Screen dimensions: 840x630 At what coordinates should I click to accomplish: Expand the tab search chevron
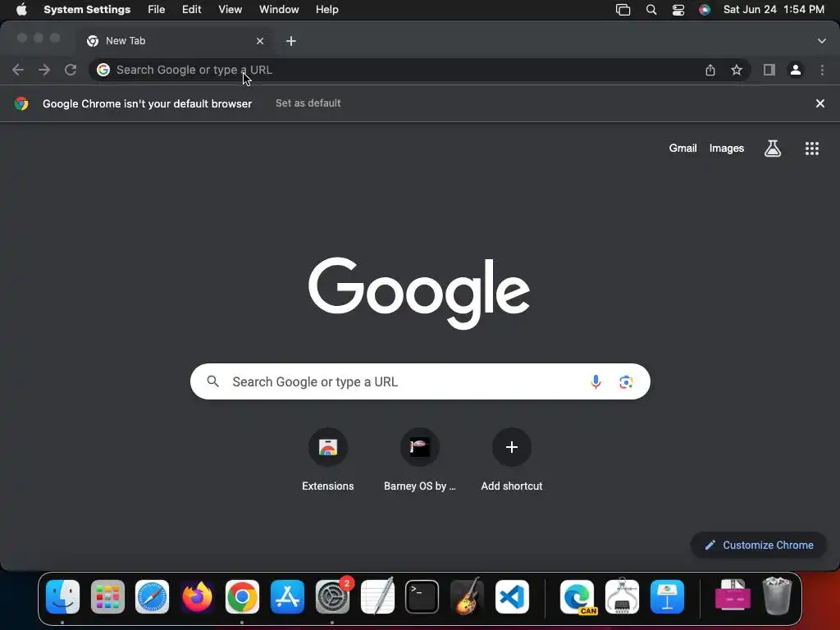tap(821, 41)
